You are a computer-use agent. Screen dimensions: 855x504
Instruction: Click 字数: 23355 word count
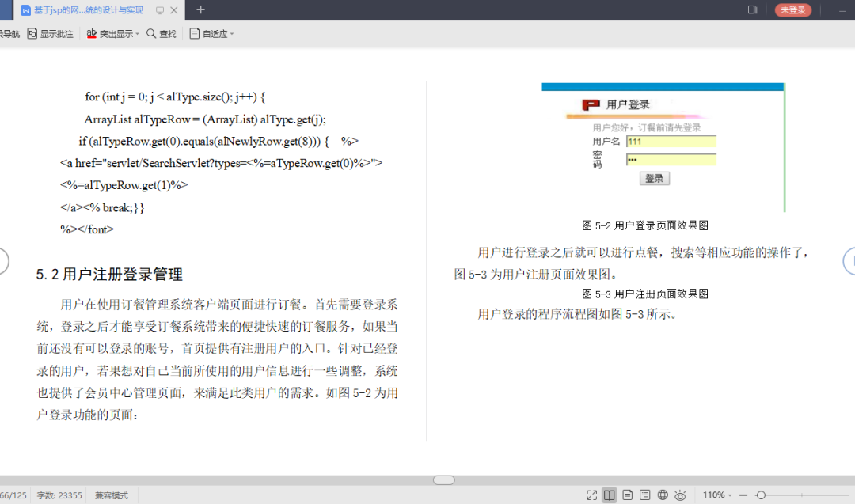[x=59, y=495]
